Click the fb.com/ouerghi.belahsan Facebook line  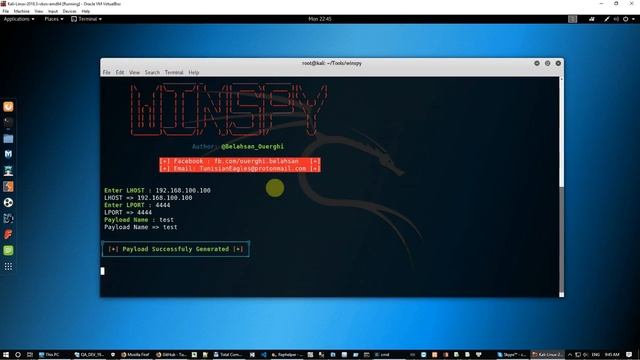(x=240, y=161)
